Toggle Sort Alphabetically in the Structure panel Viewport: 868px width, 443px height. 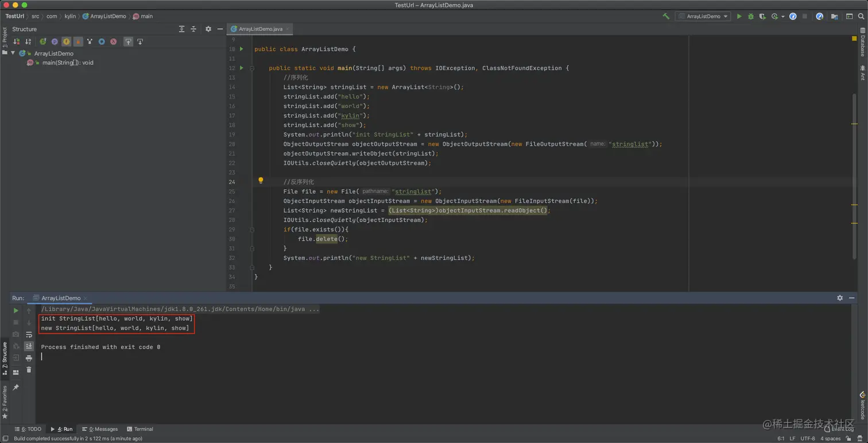tap(28, 42)
